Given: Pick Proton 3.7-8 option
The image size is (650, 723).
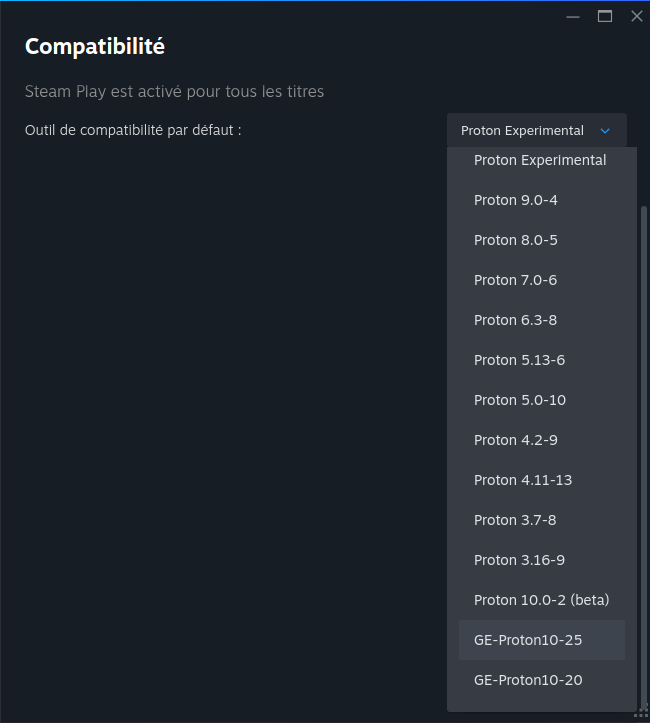Looking at the screenshot, I should pos(540,520).
